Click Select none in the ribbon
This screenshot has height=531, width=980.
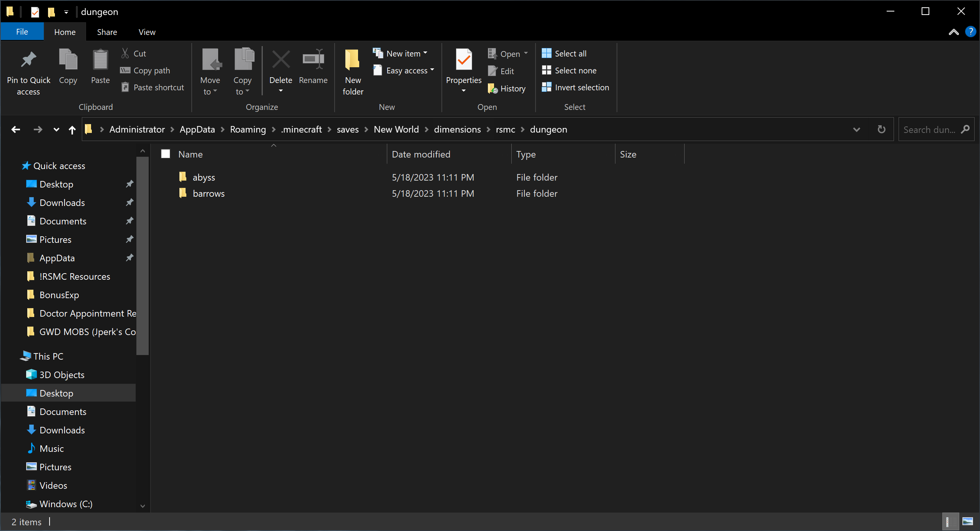pos(570,70)
